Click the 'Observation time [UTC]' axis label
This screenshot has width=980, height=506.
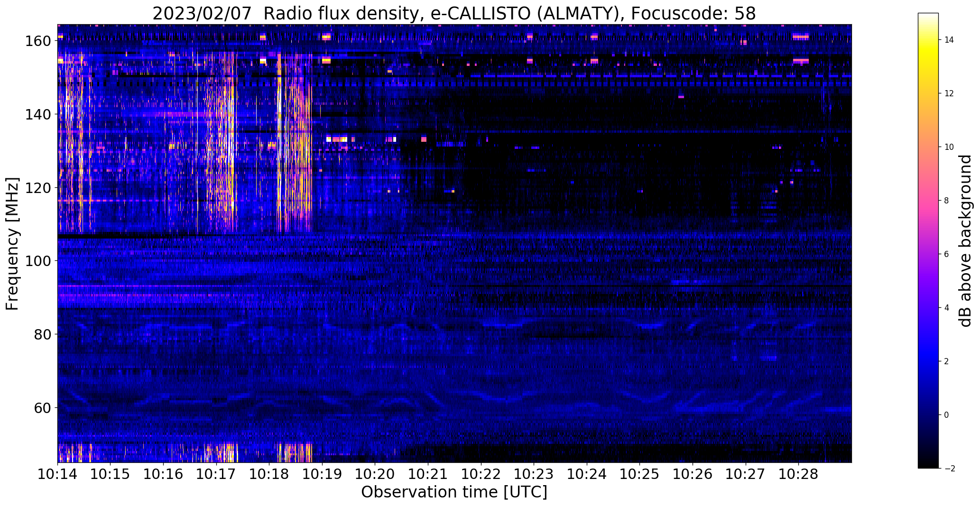pyautogui.click(x=454, y=492)
